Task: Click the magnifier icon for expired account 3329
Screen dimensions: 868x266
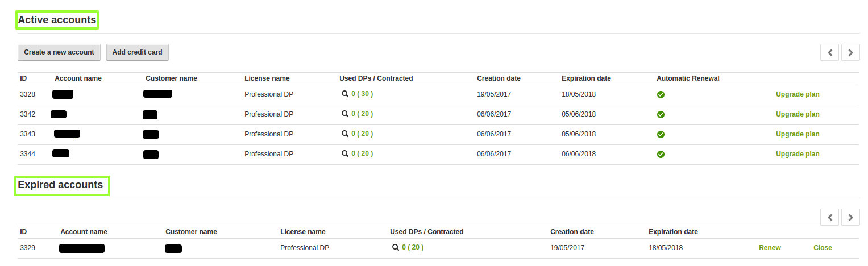Action: (x=395, y=248)
